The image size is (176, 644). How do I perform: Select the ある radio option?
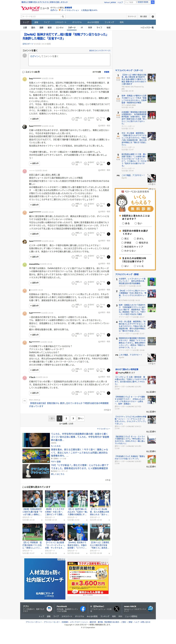pos(123,223)
